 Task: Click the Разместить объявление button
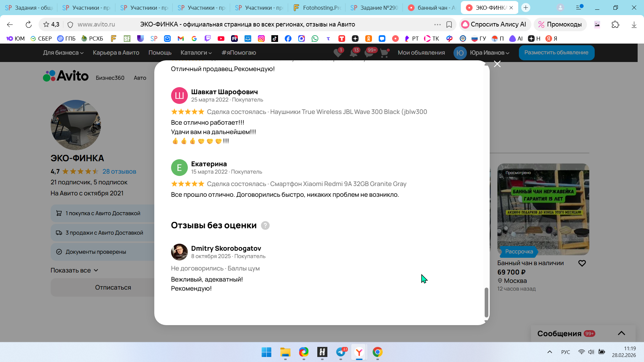click(x=556, y=53)
